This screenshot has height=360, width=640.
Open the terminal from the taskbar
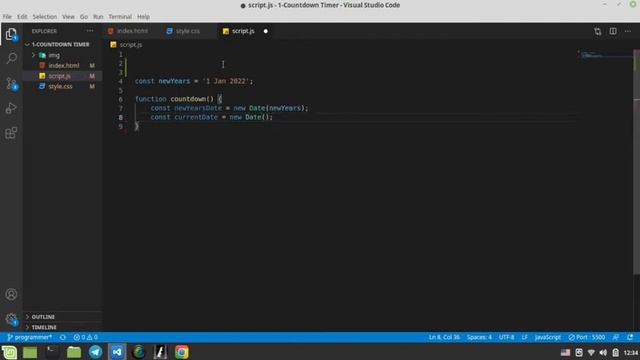(52, 352)
